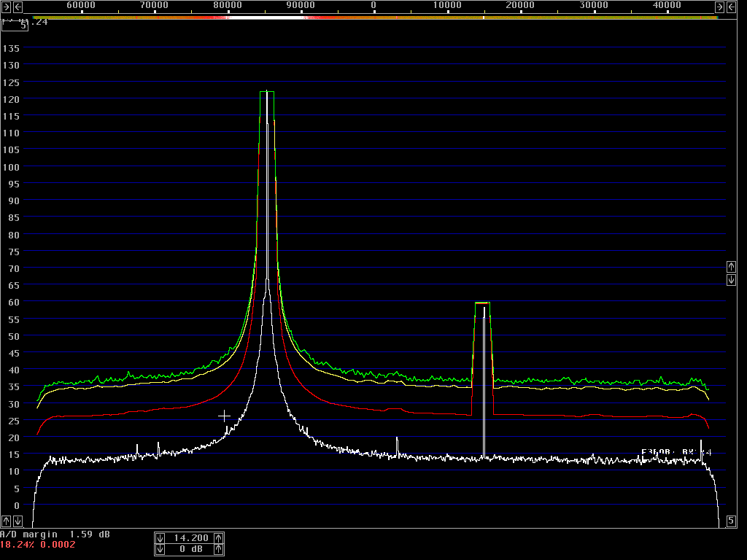Click the down-arrow box below the dB axis
This screenshot has width=747, height=560.
pos(18,521)
